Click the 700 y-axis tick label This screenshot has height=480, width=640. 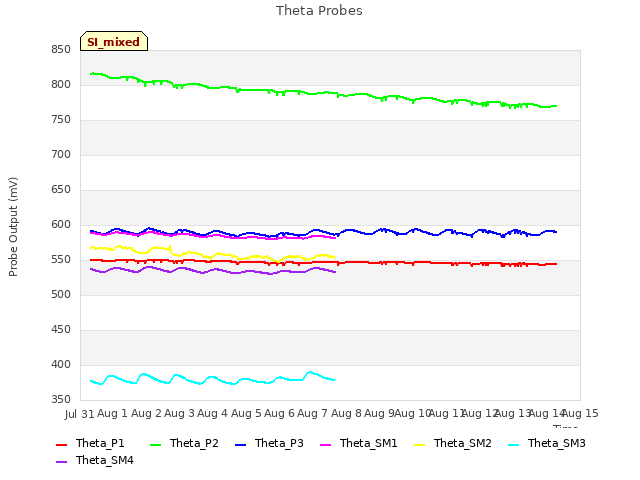[x=61, y=155]
